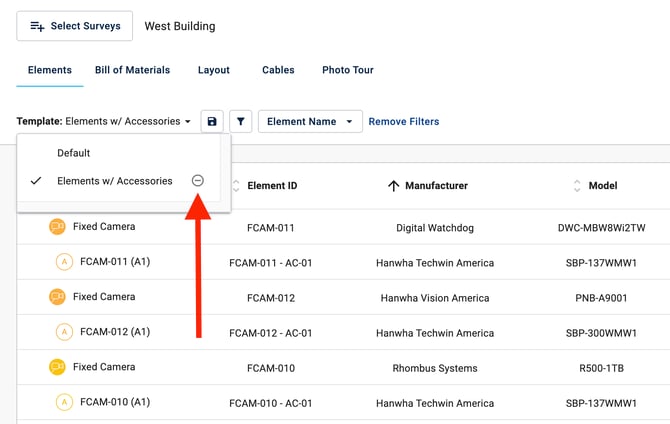Click the save template floppy disk icon

[x=211, y=122]
